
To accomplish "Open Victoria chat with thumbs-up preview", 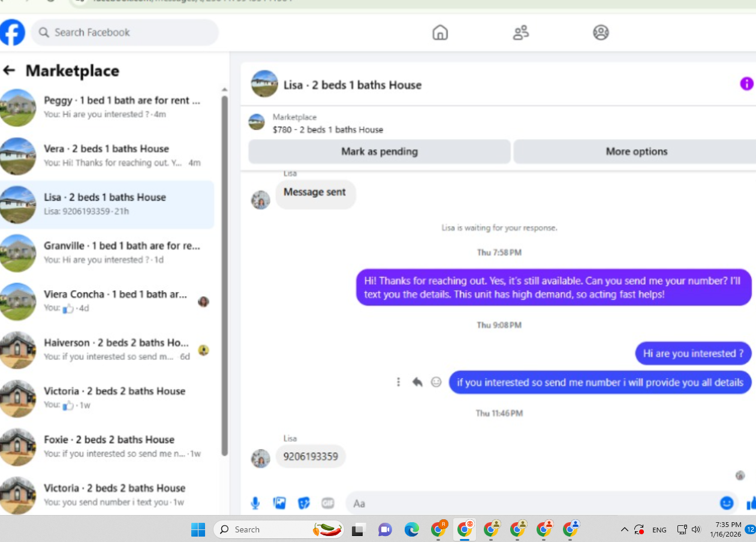I will pyautogui.click(x=107, y=398).
